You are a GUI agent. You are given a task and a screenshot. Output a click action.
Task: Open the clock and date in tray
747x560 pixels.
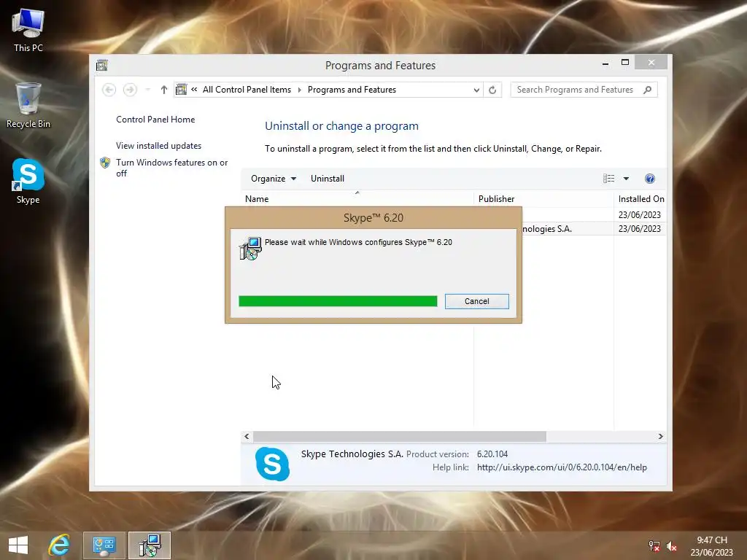click(x=712, y=546)
